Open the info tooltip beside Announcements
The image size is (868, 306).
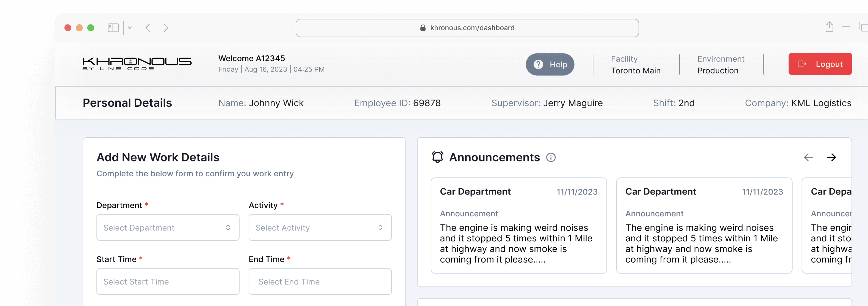(551, 157)
